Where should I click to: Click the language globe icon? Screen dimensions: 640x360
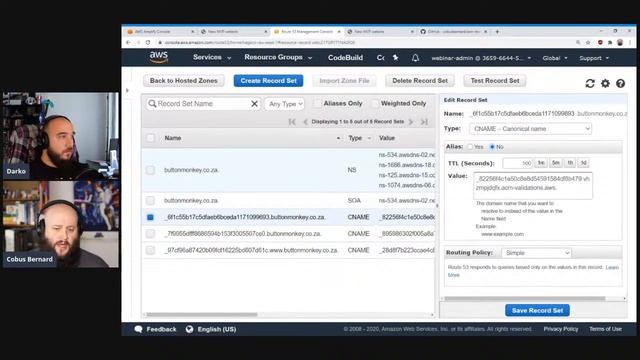(x=189, y=329)
